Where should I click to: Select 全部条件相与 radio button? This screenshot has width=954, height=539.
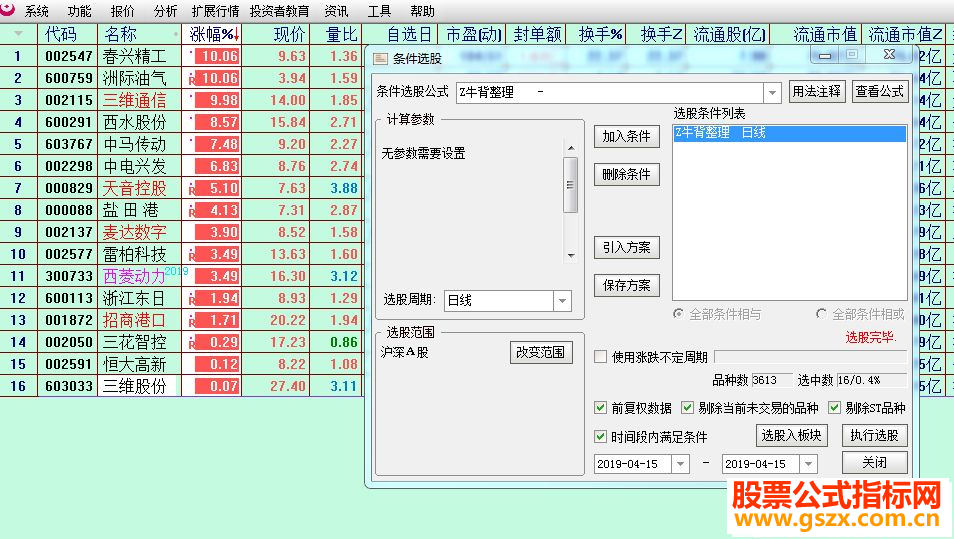678,314
